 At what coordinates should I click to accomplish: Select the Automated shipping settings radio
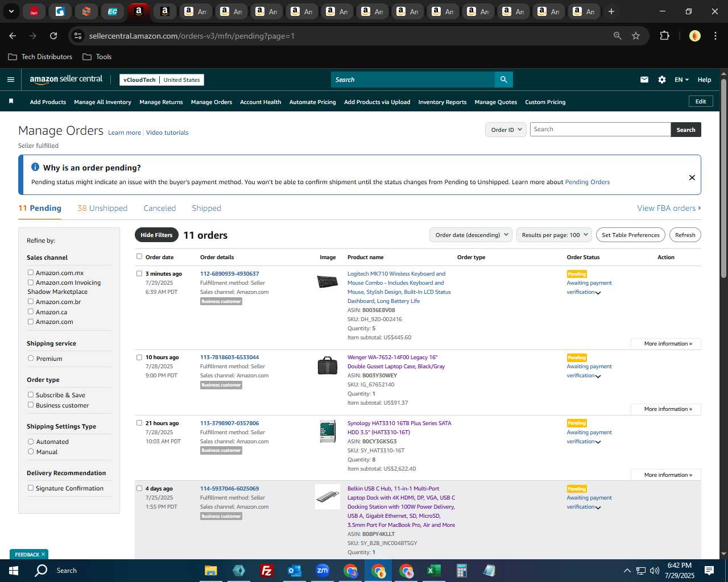[31, 442]
